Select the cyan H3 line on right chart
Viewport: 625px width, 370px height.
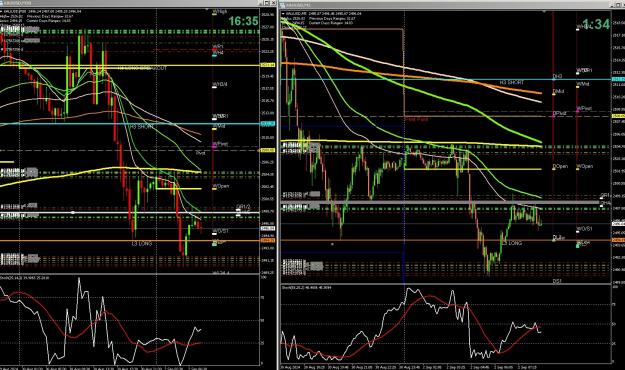pyautogui.click(x=446, y=79)
